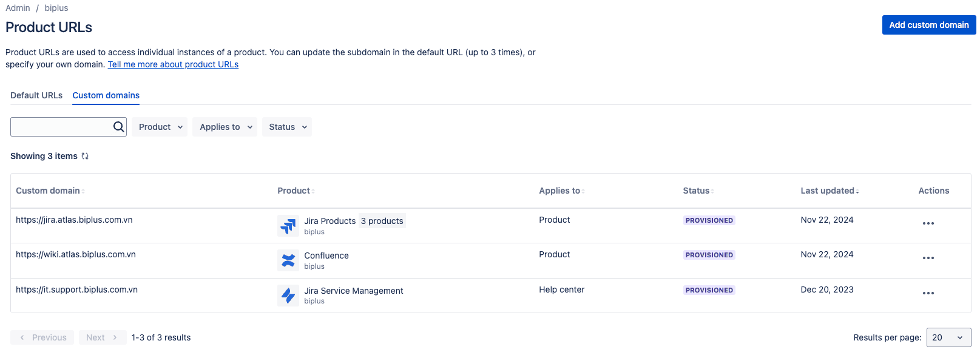Open the Product filter dropdown

coord(160,127)
